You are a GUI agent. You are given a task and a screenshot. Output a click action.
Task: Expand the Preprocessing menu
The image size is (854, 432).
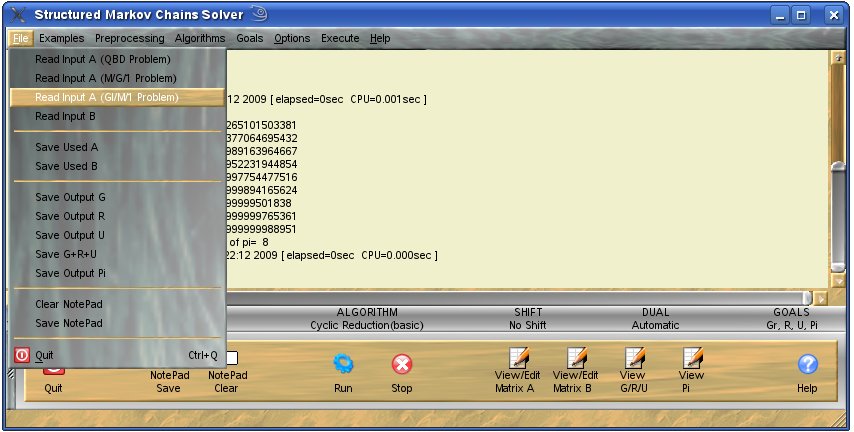click(x=130, y=38)
